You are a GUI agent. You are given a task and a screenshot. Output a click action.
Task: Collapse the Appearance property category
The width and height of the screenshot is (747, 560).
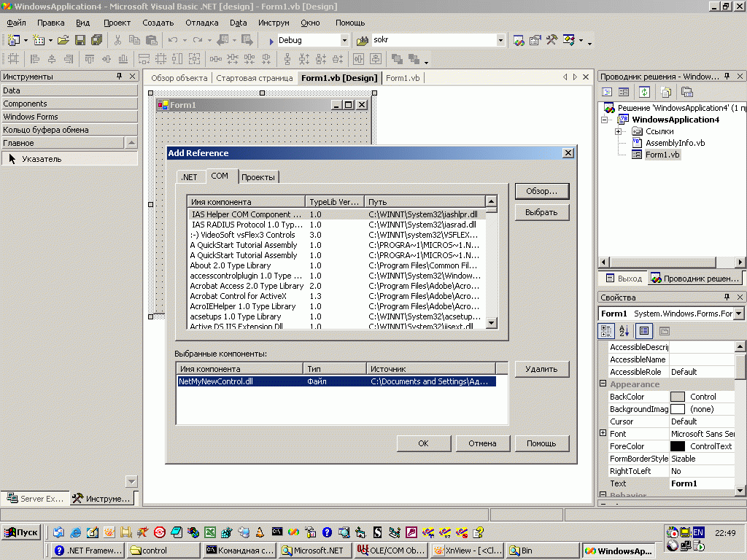pyautogui.click(x=603, y=384)
